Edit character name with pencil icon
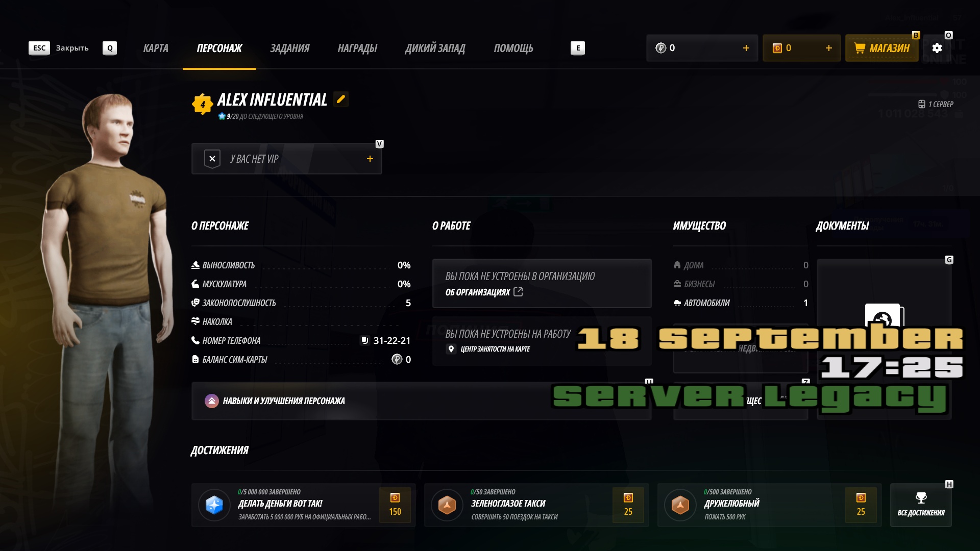The height and width of the screenshot is (551, 980). pos(341,99)
